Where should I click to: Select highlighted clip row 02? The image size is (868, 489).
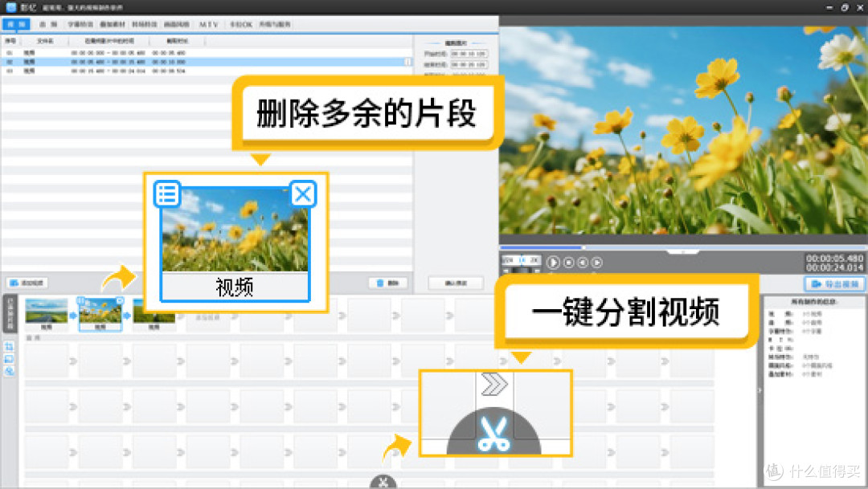[x=207, y=62]
